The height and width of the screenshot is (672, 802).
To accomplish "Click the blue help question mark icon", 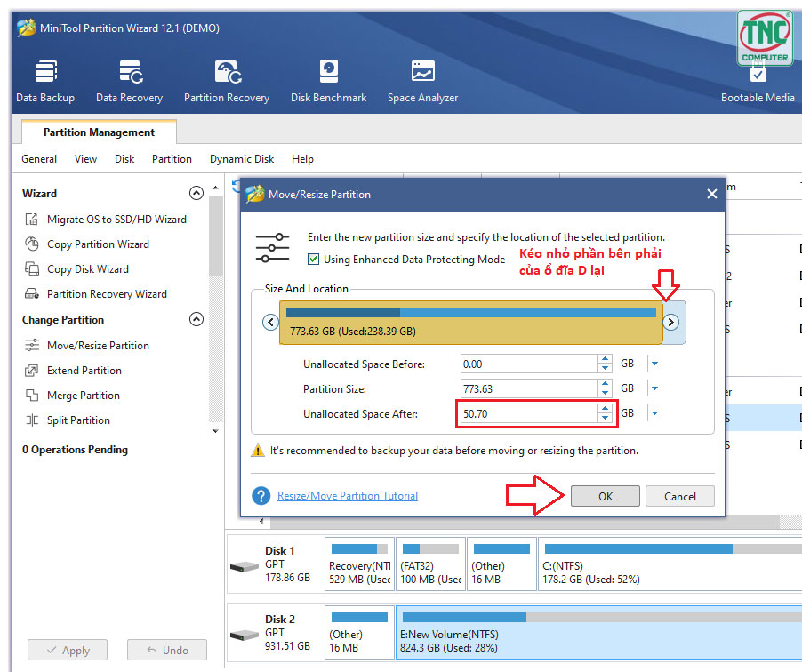I will coord(261,496).
